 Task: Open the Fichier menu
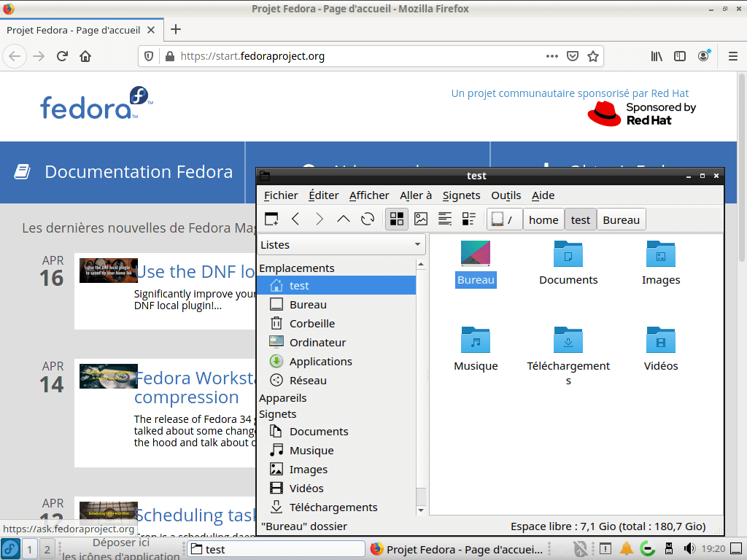[x=281, y=195]
